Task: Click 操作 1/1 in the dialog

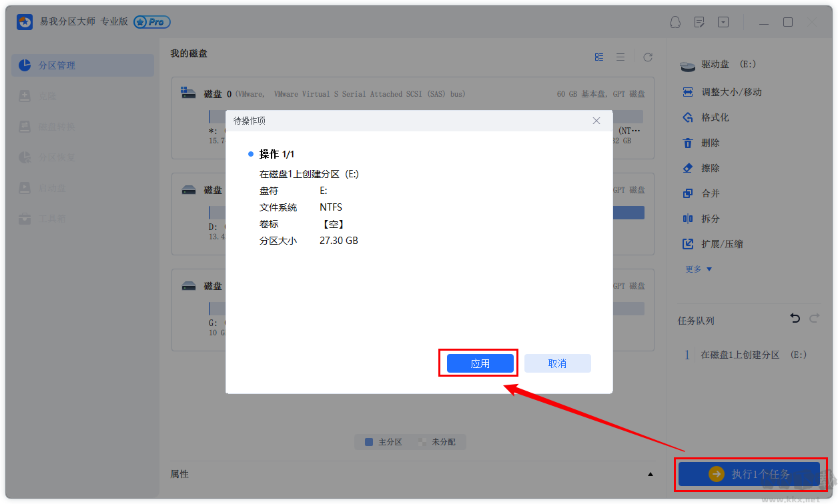Action: [277, 154]
